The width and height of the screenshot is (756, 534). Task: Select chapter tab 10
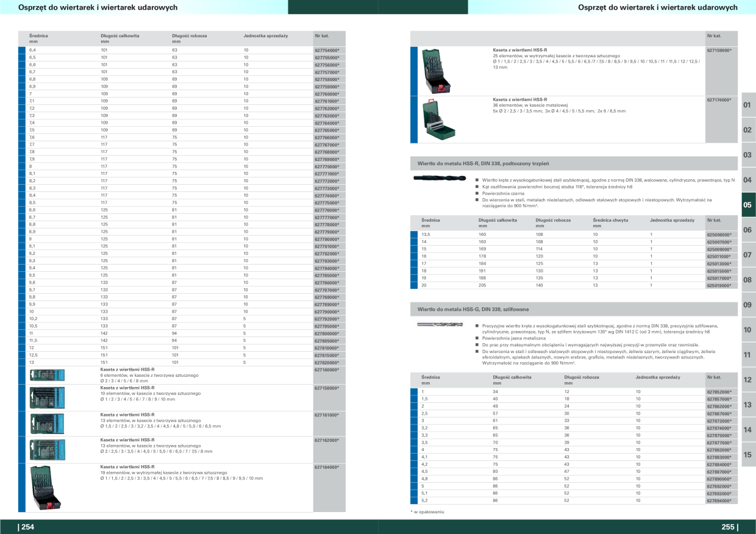tap(748, 330)
